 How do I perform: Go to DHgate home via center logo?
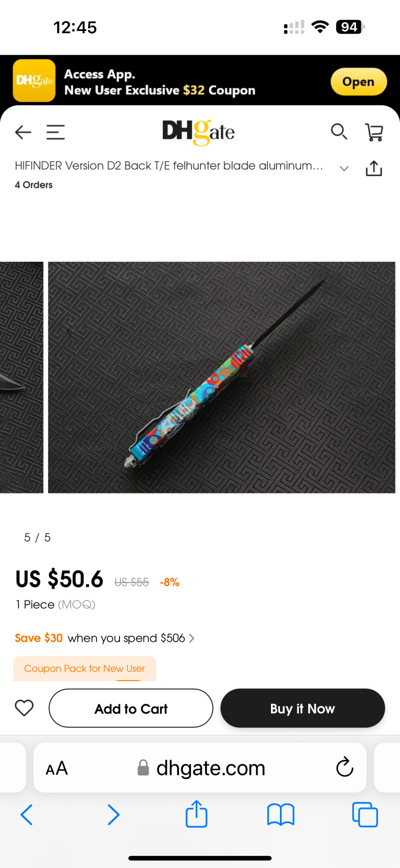click(x=198, y=132)
